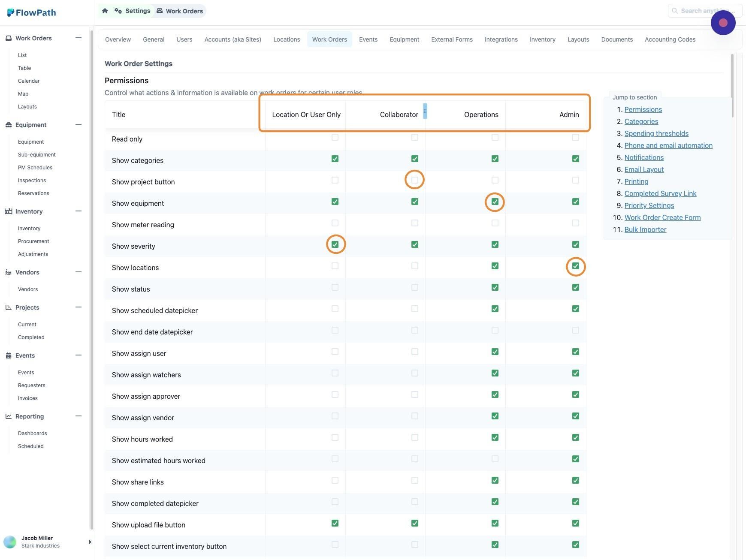Collapse the Reporting sidebar section
Image resolution: width=746 pixels, height=560 pixels.
coord(79,416)
